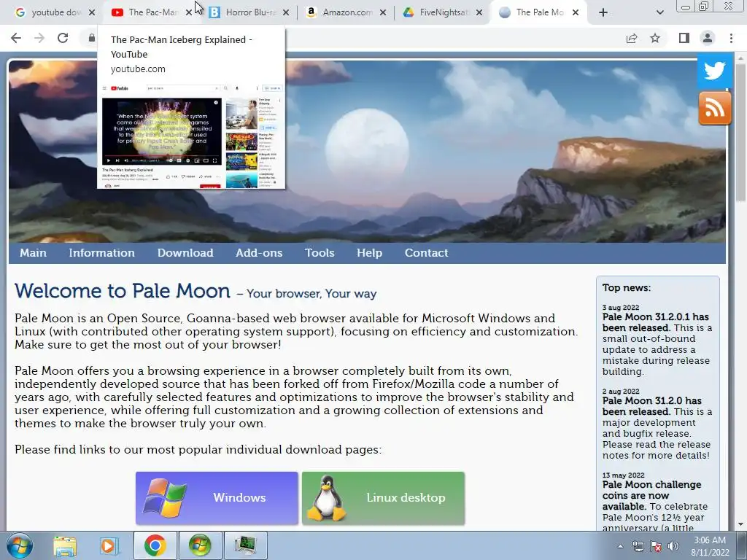Viewport: 747px width, 560px height.
Task: Click the page vertical scrollbar thumb
Action: [x=740, y=131]
